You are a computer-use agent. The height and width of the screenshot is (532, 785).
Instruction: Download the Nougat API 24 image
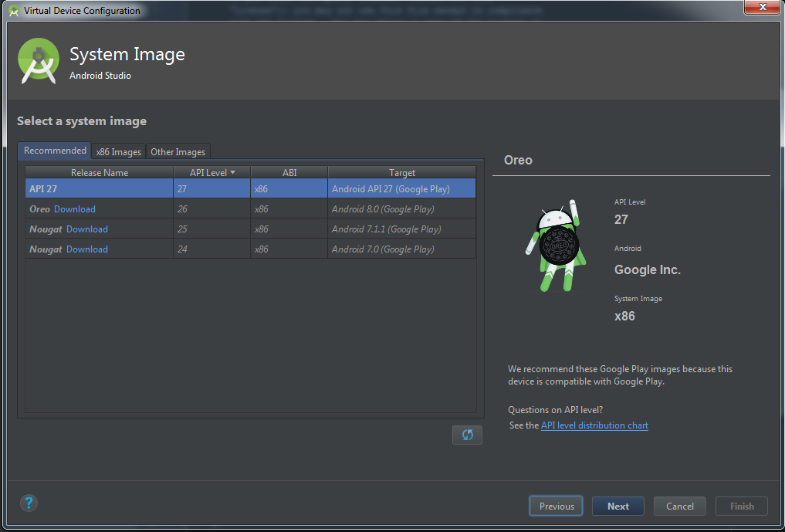(x=87, y=249)
